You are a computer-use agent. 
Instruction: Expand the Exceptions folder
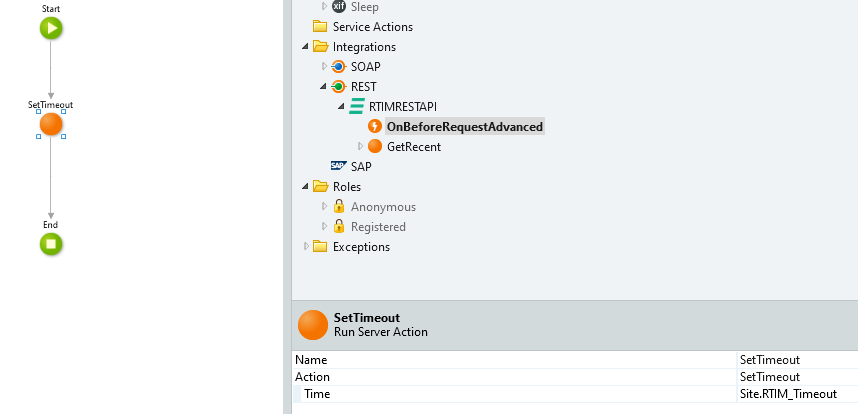[x=306, y=247]
